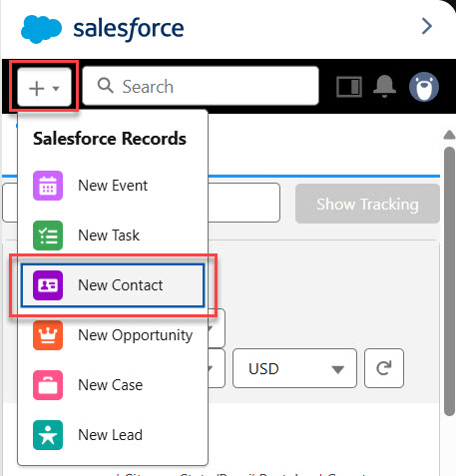Viewport: 456px width, 476px height.
Task: Select New Contact menu item
Action: click(x=113, y=285)
